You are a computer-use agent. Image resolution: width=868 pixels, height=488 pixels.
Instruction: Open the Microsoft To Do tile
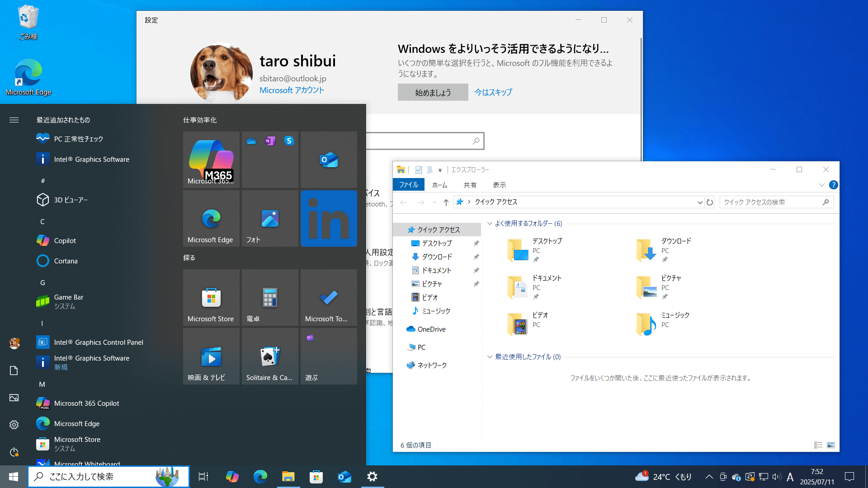(329, 297)
